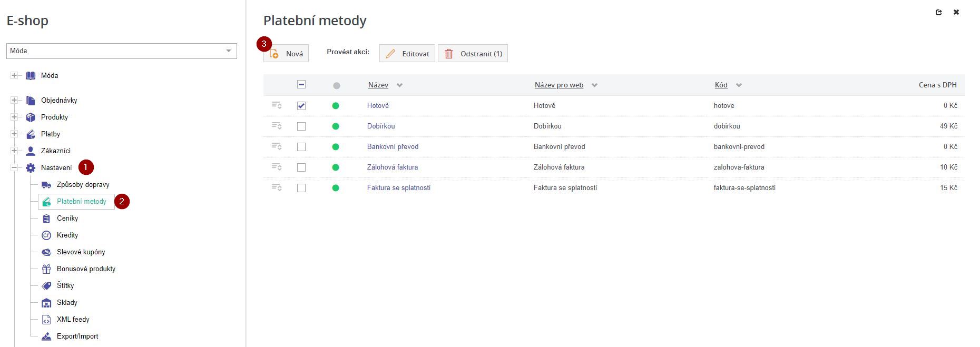Click the Slevové kupóny coupon icon
The image size is (980, 347).
46,252
